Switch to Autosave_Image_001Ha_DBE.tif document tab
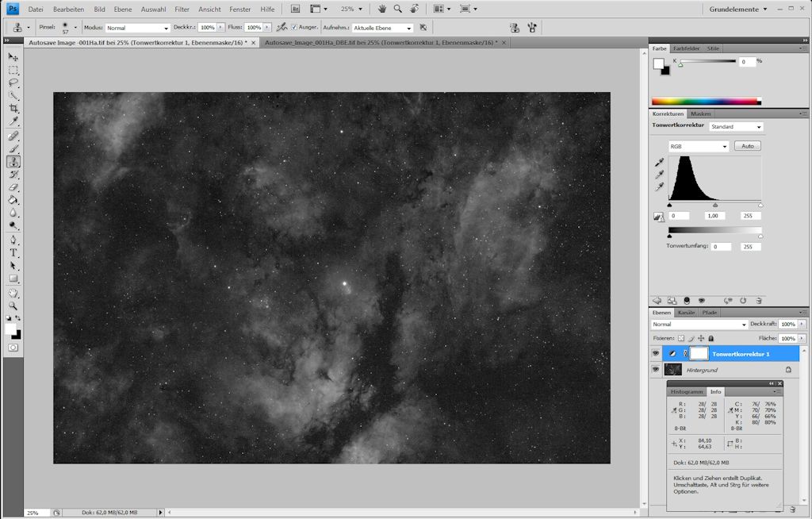Screen dimensions: 812x519 click(x=381, y=43)
